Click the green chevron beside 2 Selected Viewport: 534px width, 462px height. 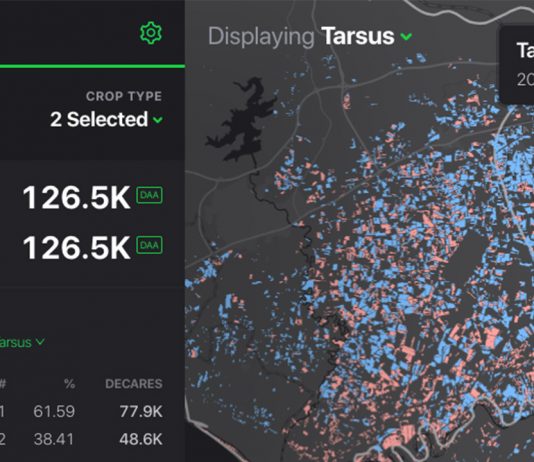tap(158, 120)
